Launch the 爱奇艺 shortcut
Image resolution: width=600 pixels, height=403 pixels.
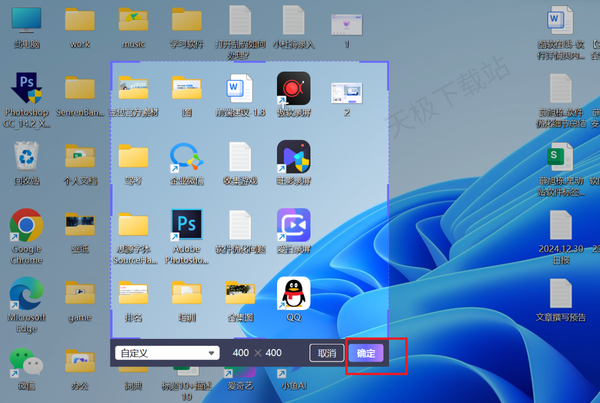[x=240, y=372]
